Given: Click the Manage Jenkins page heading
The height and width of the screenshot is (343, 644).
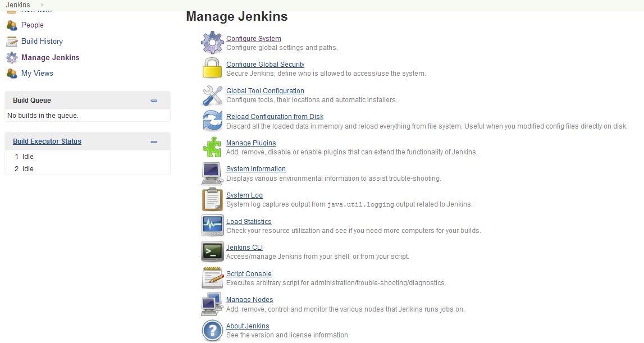Looking at the screenshot, I should (x=237, y=16).
